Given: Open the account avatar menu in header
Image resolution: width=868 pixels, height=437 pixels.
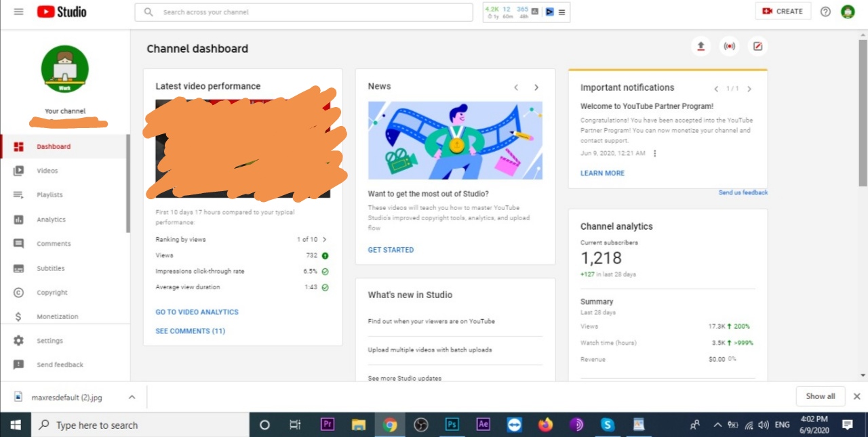Looking at the screenshot, I should point(848,12).
